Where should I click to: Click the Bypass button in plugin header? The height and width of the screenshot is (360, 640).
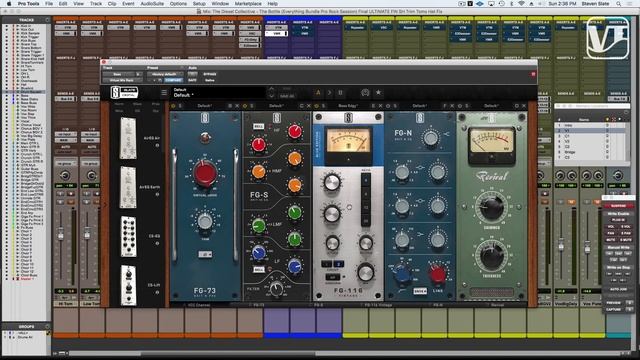tap(210, 74)
